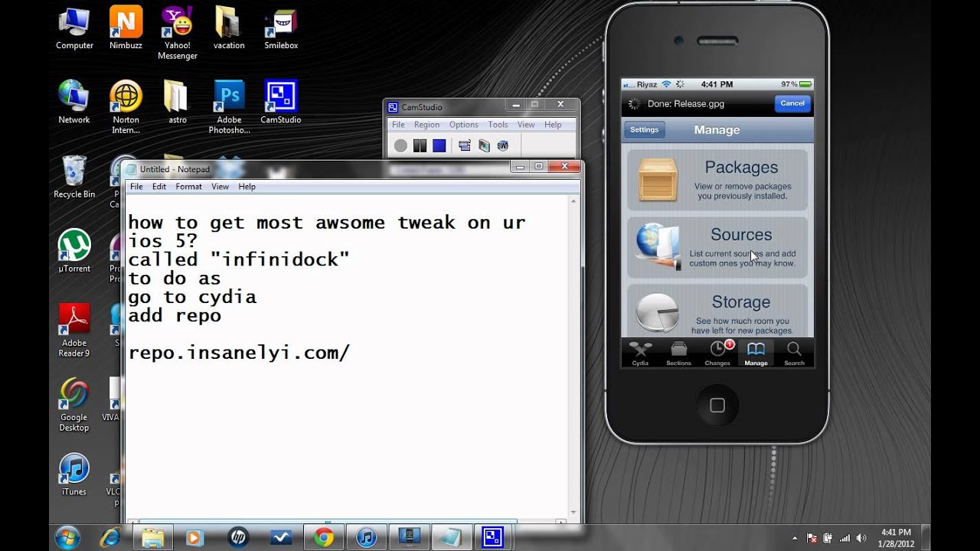Open Nimbuzz desktop shortcut
Screen dimensions: 980x551
click(x=126, y=28)
